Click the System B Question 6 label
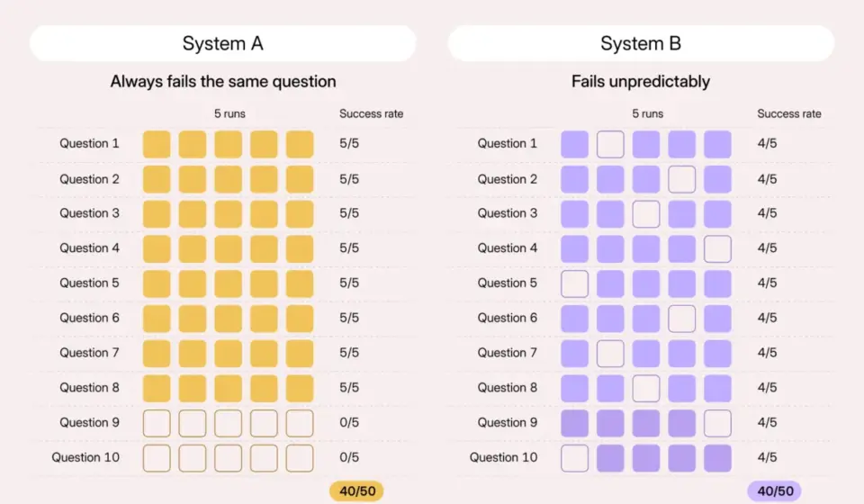Screen dimensions: 864x504 tap(507, 318)
